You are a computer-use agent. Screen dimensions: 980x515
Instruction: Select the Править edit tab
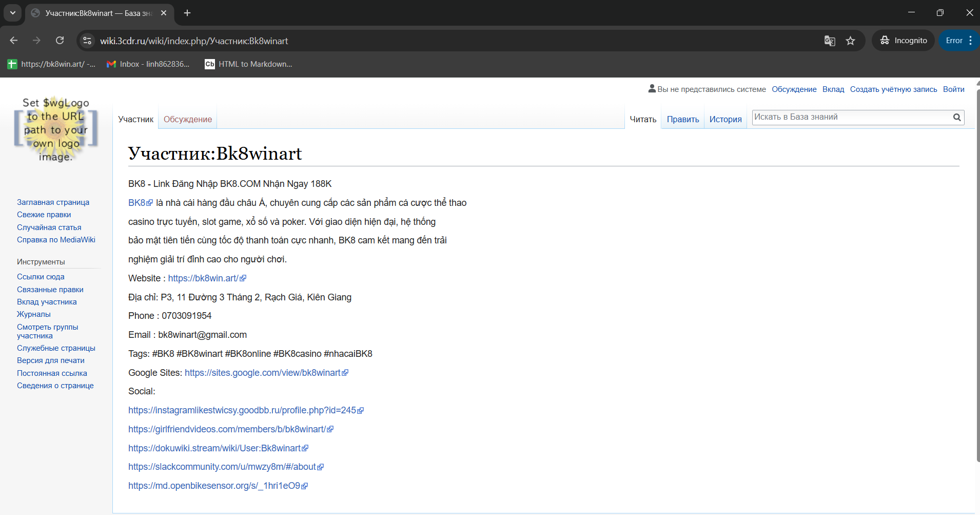682,119
